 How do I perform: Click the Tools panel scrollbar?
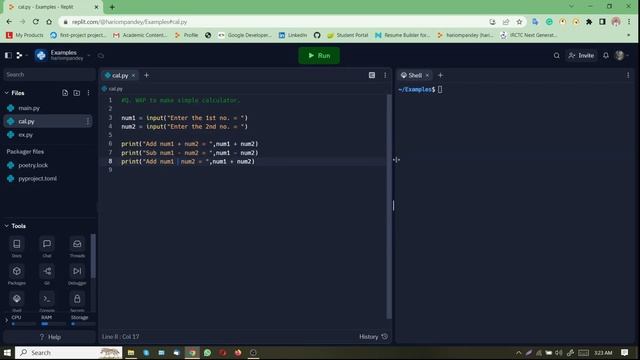[93, 256]
